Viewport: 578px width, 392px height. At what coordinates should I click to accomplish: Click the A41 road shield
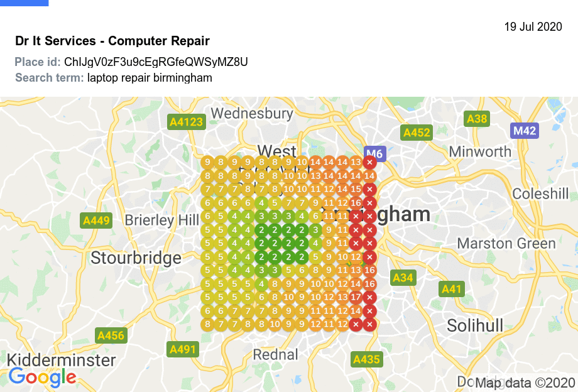[451, 289]
